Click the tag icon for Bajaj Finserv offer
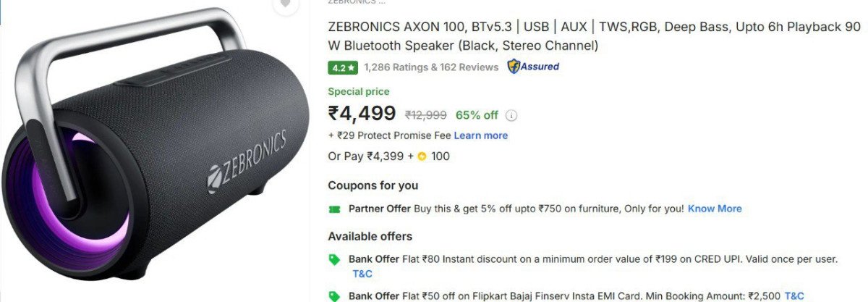 pos(334,296)
